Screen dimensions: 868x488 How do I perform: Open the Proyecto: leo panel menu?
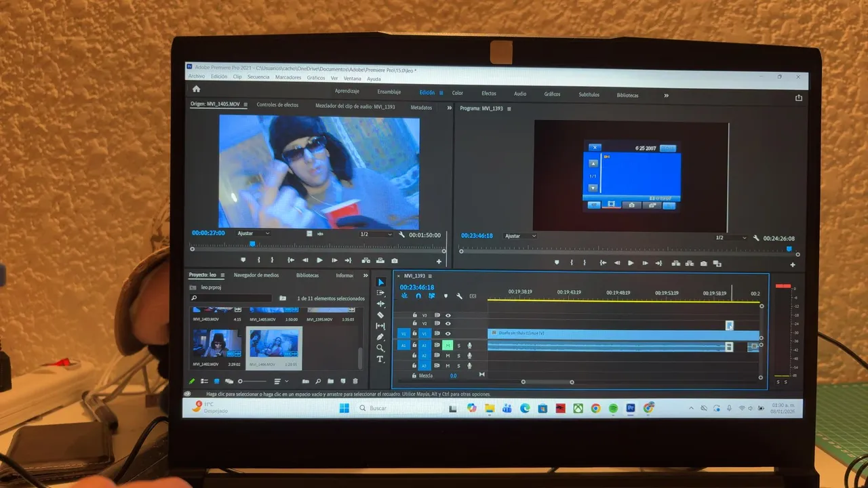(222, 275)
